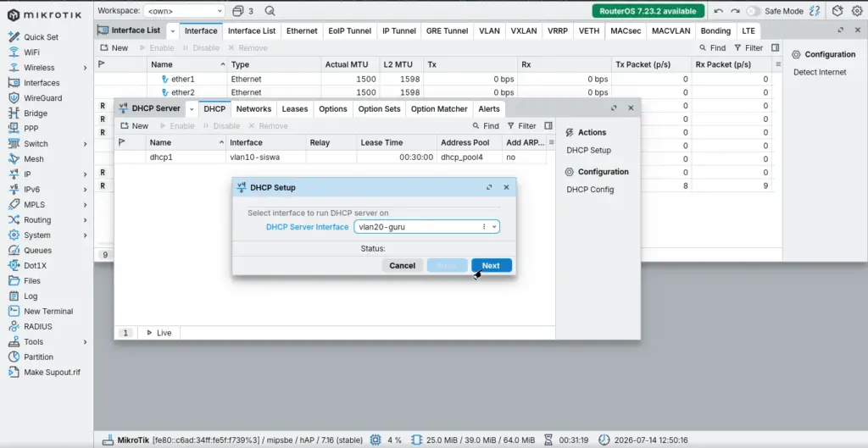Viewport: 868px width, 448px height.
Task: Click the undo arrow icon in the top bar
Action: (x=719, y=11)
